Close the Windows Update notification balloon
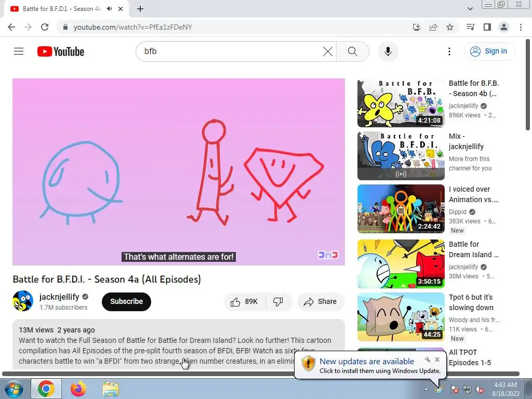 pos(437,360)
